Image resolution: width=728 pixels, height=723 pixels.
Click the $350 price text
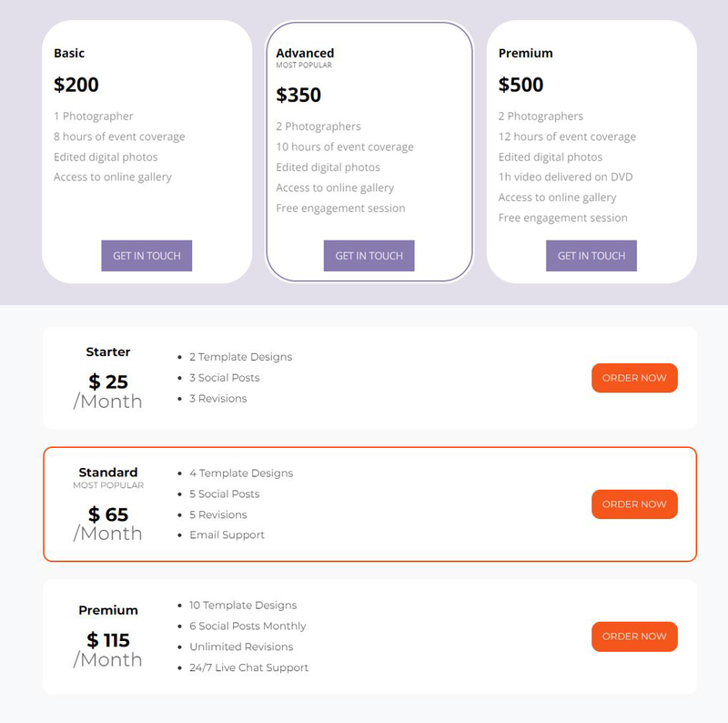pyautogui.click(x=298, y=95)
